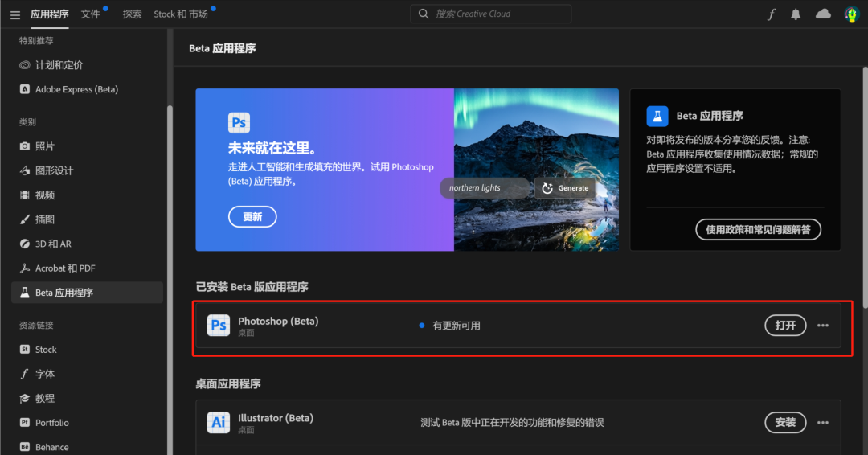Click the Beta 应用程序 flask icon
Image resolution: width=868 pixels, height=455 pixels.
point(24,293)
